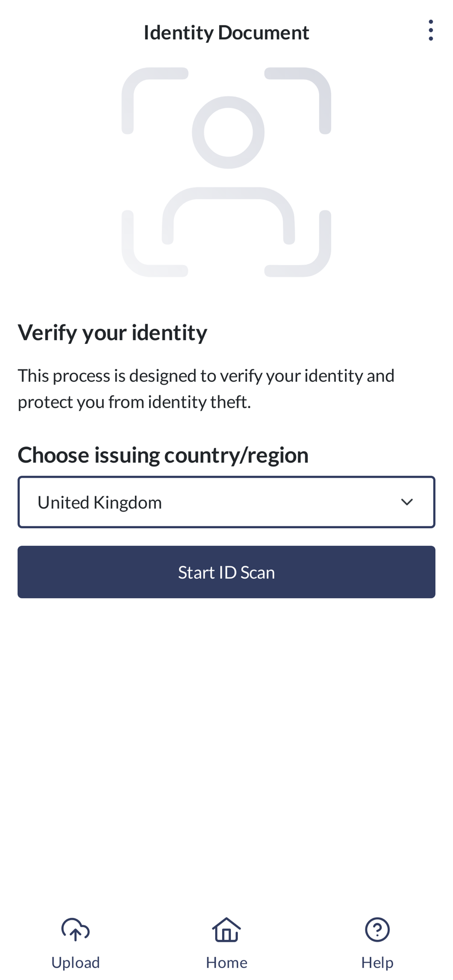The image size is (453, 980).
Task: Click the 'Identity Document' page title
Action: pyautogui.click(x=226, y=32)
